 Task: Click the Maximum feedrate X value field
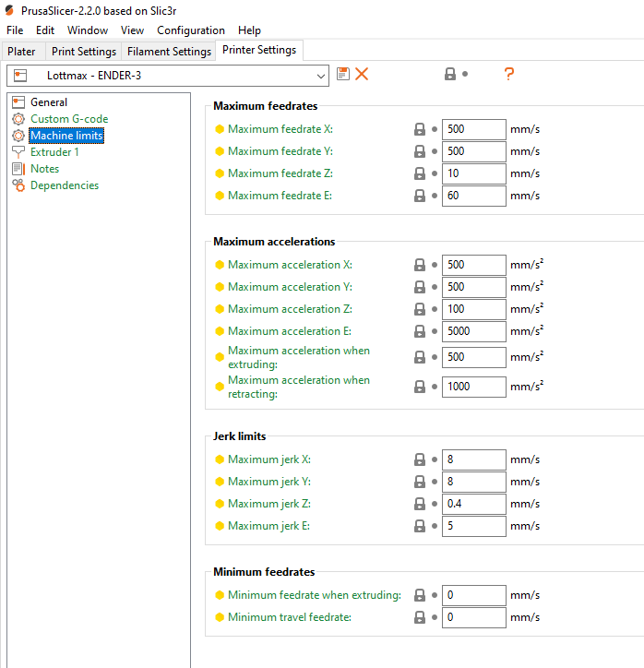474,129
